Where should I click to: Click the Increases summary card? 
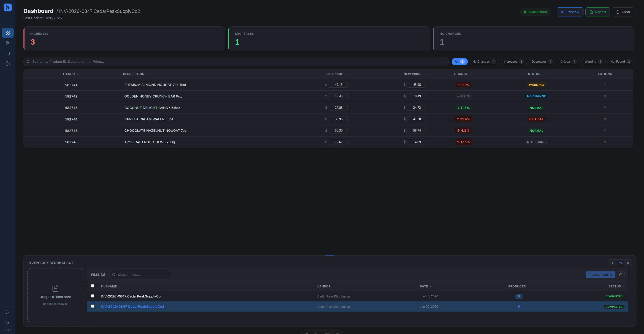pos(124,39)
